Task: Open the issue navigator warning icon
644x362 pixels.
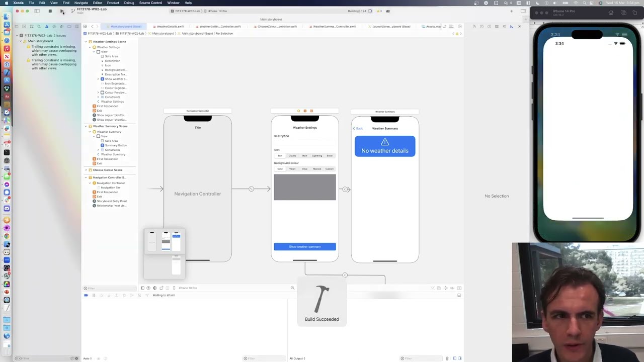Action: [x=47, y=26]
